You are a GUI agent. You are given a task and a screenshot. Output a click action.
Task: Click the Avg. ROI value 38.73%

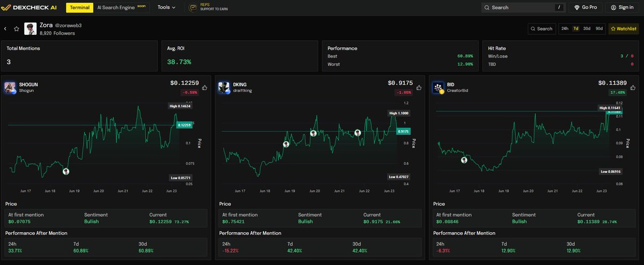(179, 62)
